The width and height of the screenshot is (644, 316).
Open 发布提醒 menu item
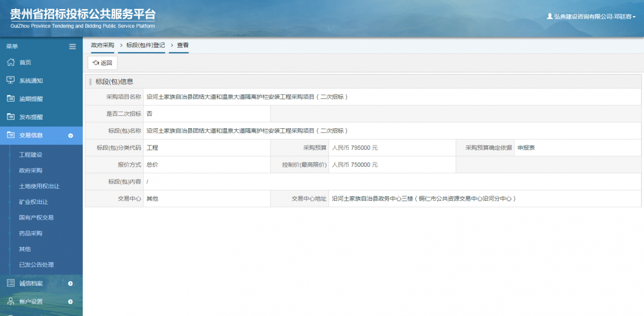coord(31,117)
